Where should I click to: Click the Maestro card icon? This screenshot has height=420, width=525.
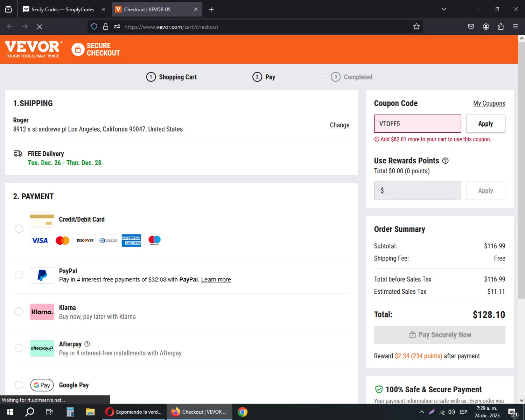coord(154,240)
